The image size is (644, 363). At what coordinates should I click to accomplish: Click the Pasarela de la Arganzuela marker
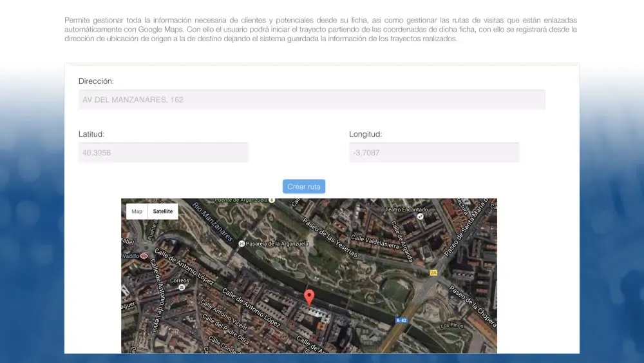coord(241,244)
